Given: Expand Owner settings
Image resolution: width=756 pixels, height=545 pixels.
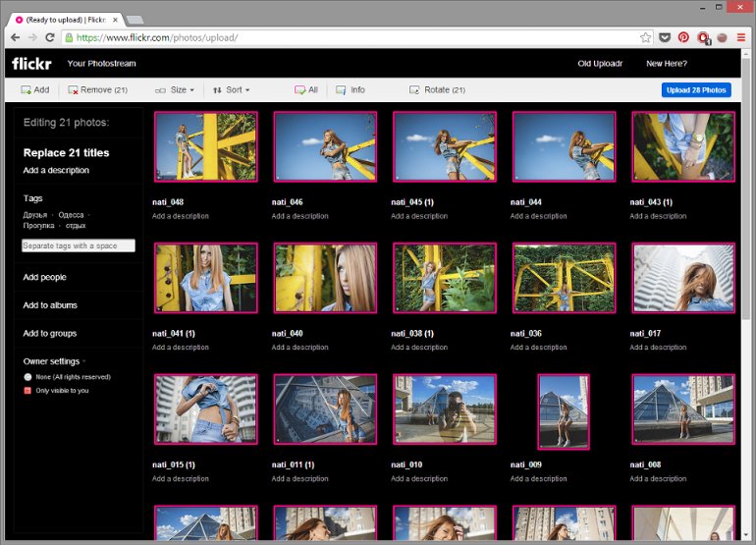Looking at the screenshot, I should (54, 361).
